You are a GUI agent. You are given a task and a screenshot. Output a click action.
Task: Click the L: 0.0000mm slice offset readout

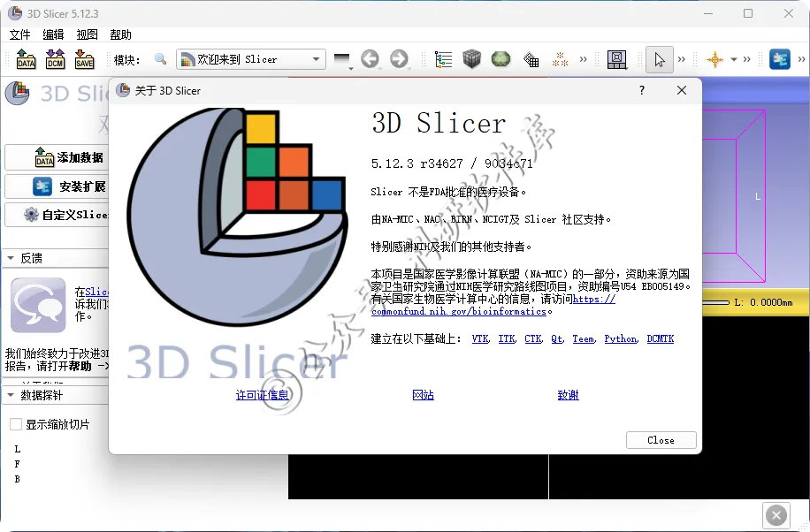[763, 302]
